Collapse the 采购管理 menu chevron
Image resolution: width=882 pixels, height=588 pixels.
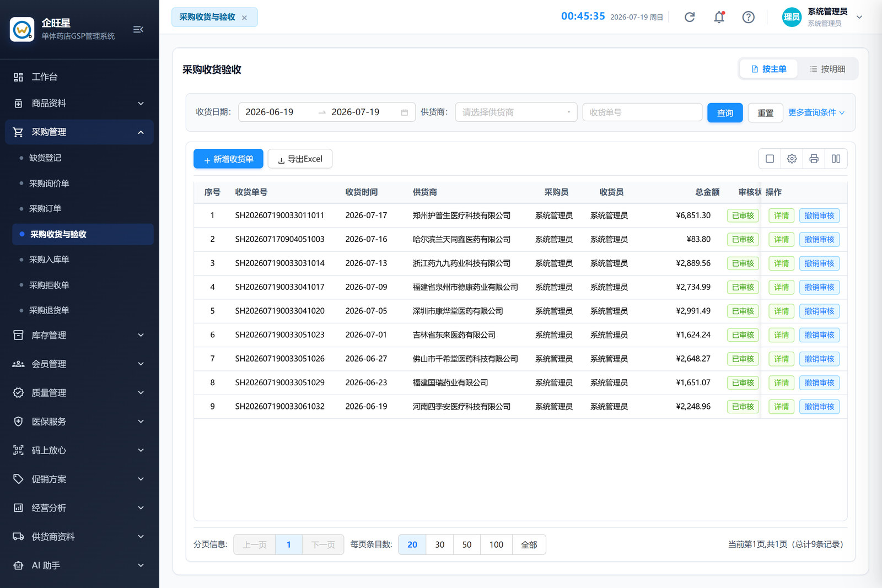coord(141,132)
